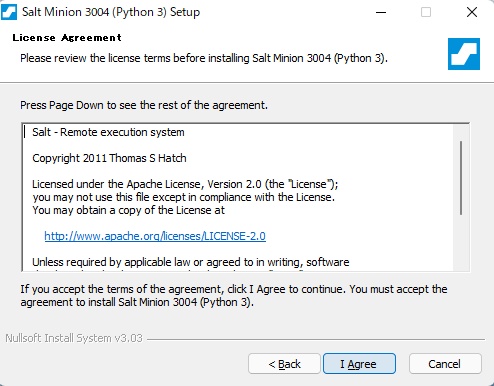The image size is (494, 386).
Task: Click the 'Salt - Remote execution system' line
Action: click(x=108, y=132)
